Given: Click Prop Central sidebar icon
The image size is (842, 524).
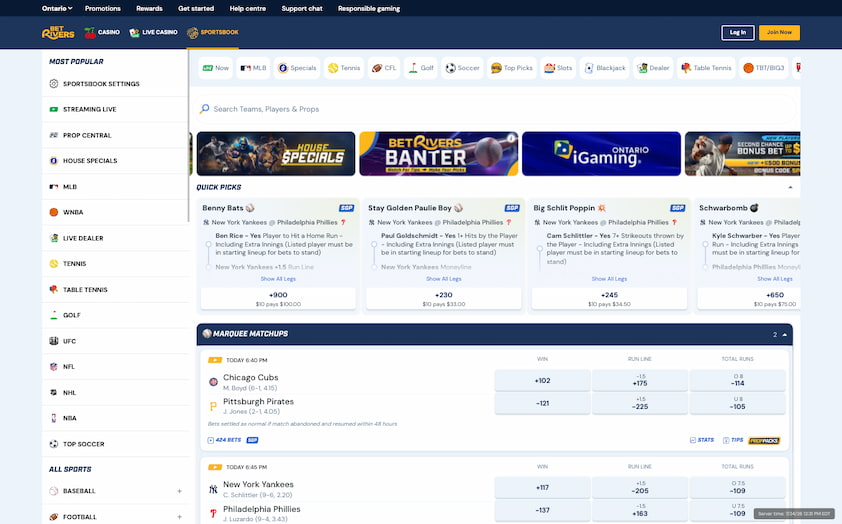Looking at the screenshot, I should pos(54,135).
